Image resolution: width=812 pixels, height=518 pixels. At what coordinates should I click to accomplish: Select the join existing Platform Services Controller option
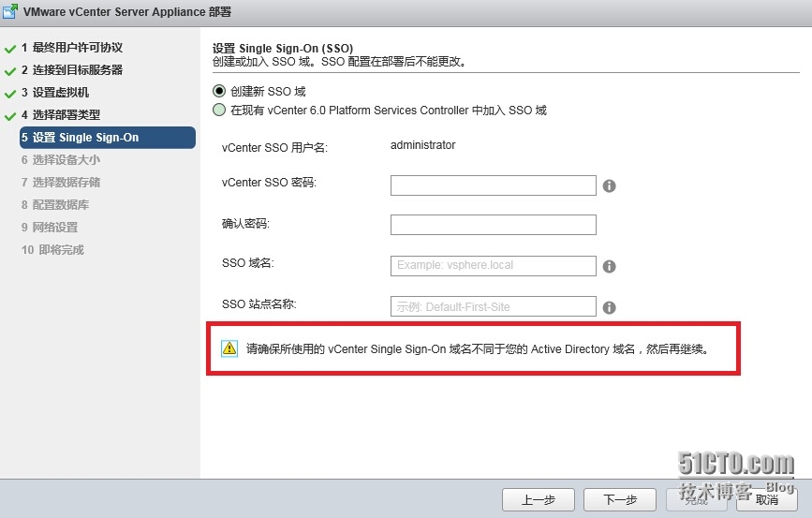[x=219, y=110]
